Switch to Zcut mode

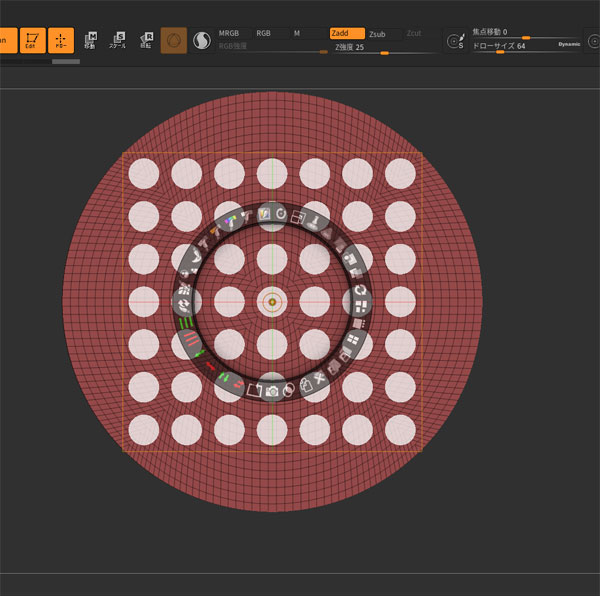pyautogui.click(x=414, y=34)
